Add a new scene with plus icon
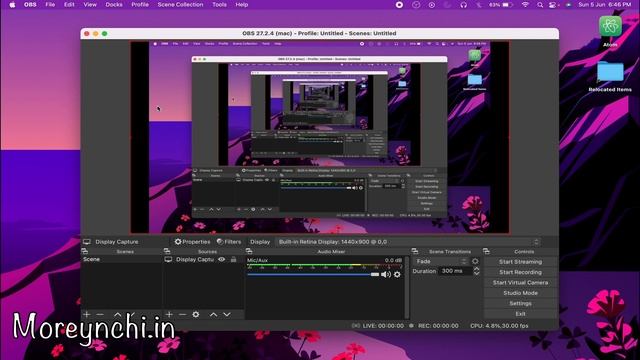 click(87, 314)
